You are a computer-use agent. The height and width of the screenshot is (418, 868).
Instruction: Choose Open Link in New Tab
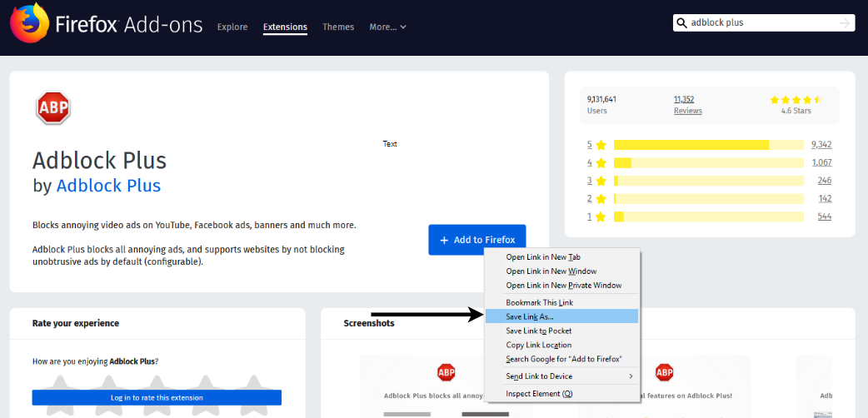point(561,257)
